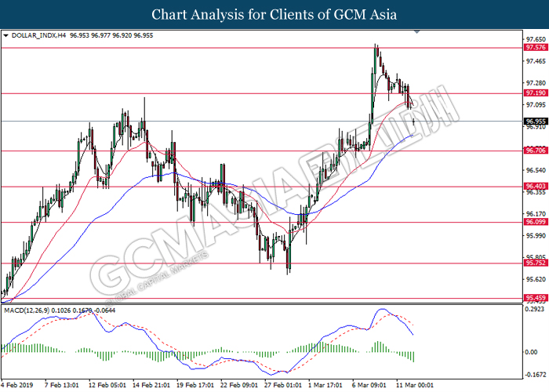Click the current price label 96.955
This screenshot has height=392, width=549.
click(536, 122)
